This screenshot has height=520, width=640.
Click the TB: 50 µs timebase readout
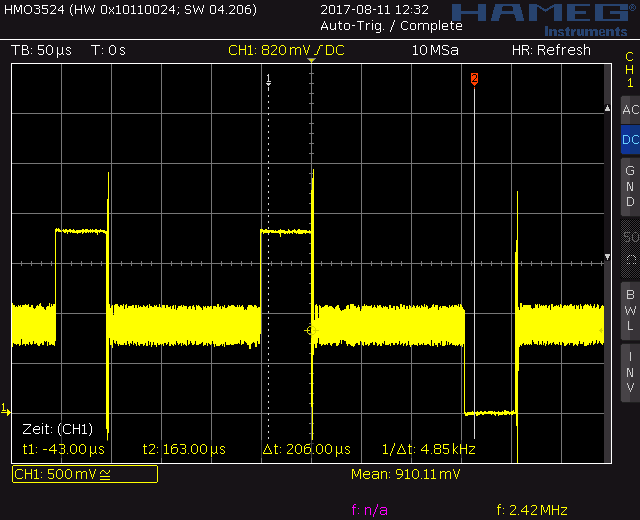(x=41, y=50)
